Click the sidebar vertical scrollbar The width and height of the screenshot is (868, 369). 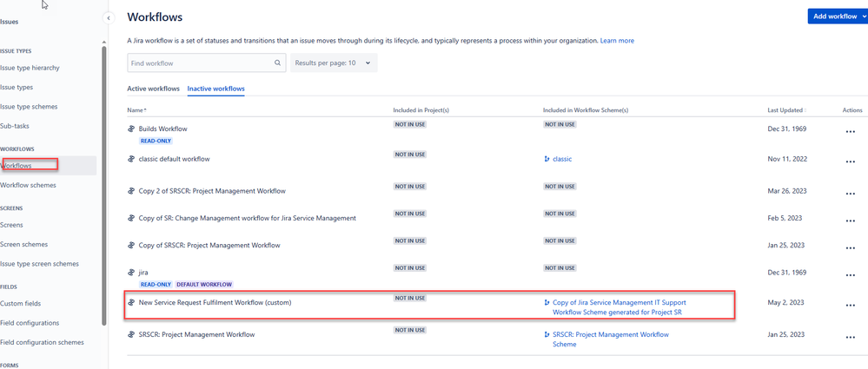[x=103, y=185]
